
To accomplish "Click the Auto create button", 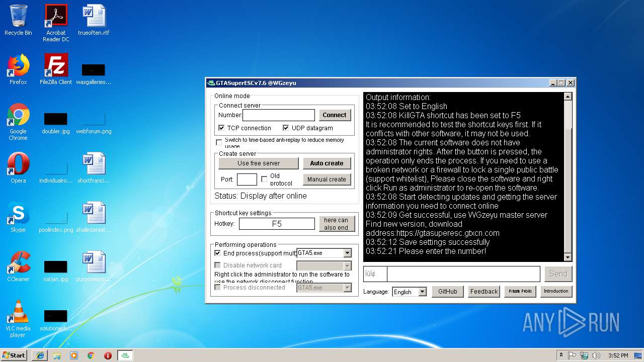I will (327, 163).
